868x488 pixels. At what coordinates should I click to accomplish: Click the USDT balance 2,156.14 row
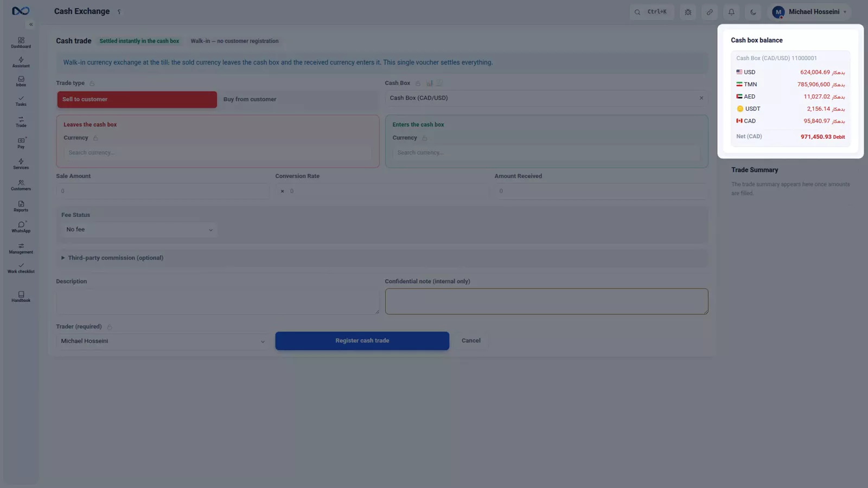(790, 109)
